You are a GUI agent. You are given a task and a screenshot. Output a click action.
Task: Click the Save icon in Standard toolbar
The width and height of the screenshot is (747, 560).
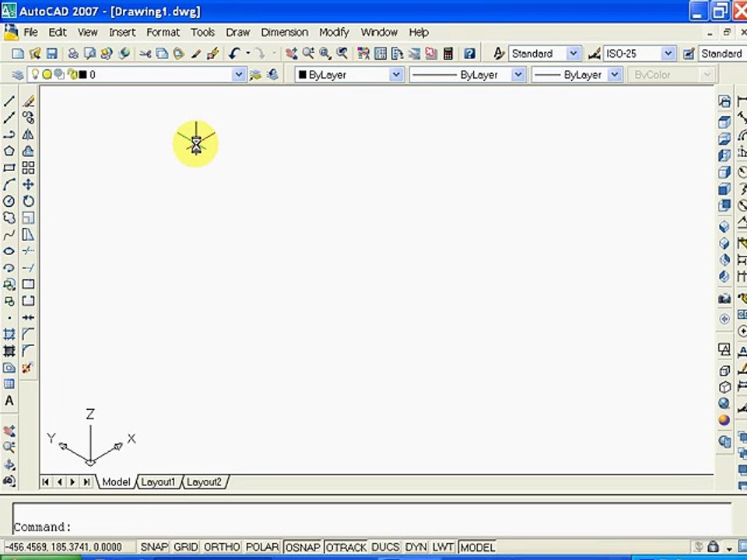tap(52, 54)
